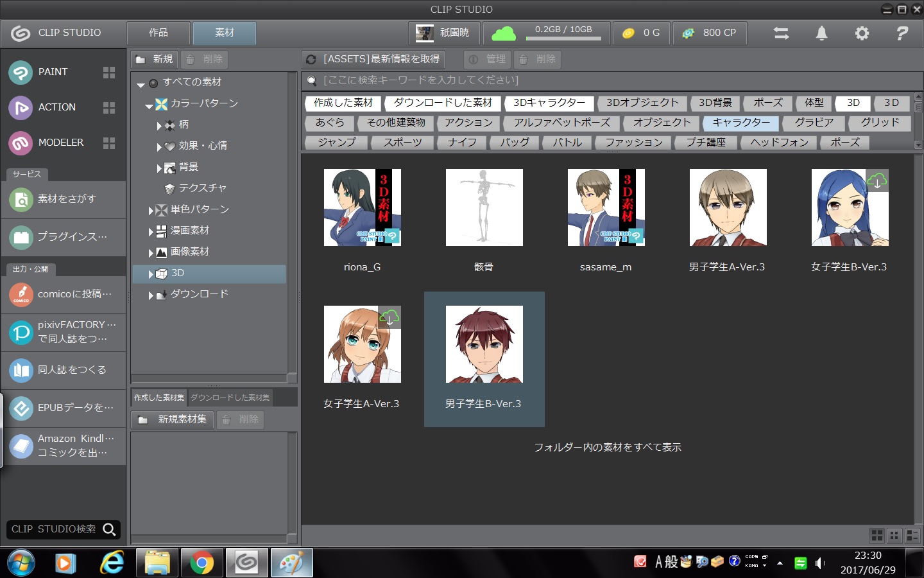Click the magnifier in CLIP STUDIO検索
The width and height of the screenshot is (924, 578).
110,529
